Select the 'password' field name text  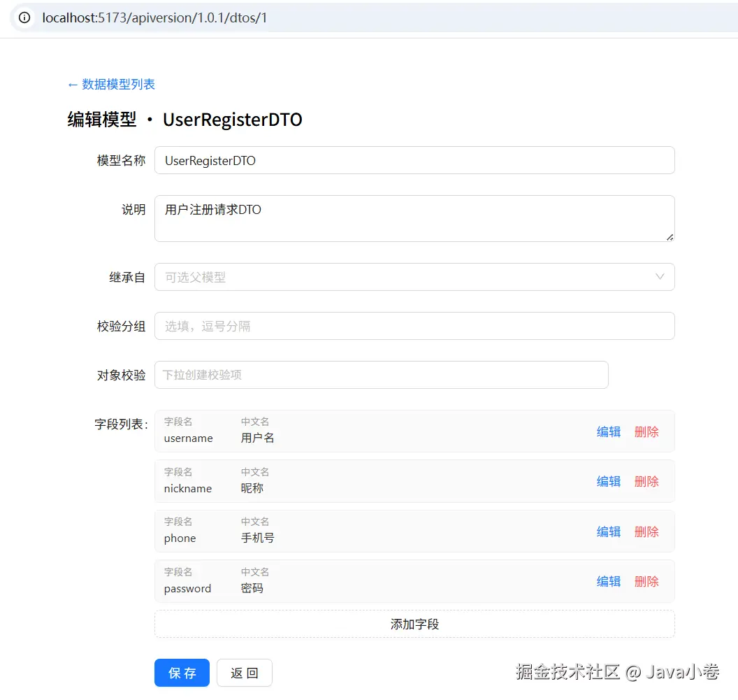(187, 589)
